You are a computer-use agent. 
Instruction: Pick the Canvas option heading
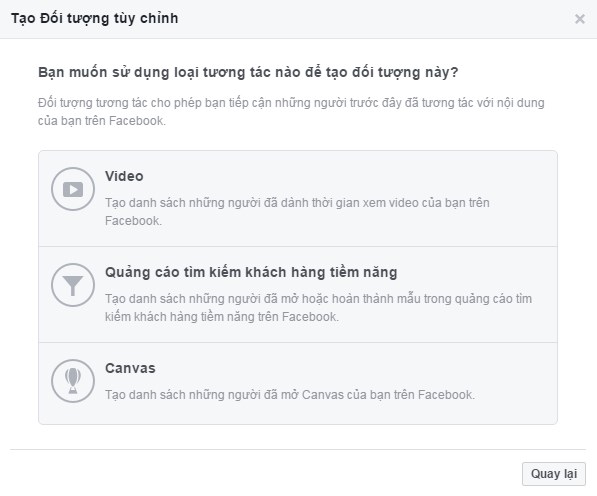(130, 368)
